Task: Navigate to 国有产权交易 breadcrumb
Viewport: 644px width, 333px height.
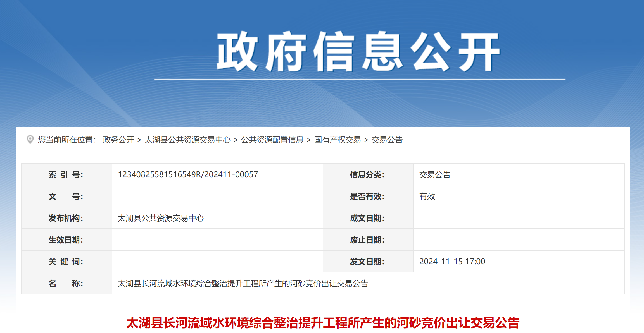Action: 337,140
